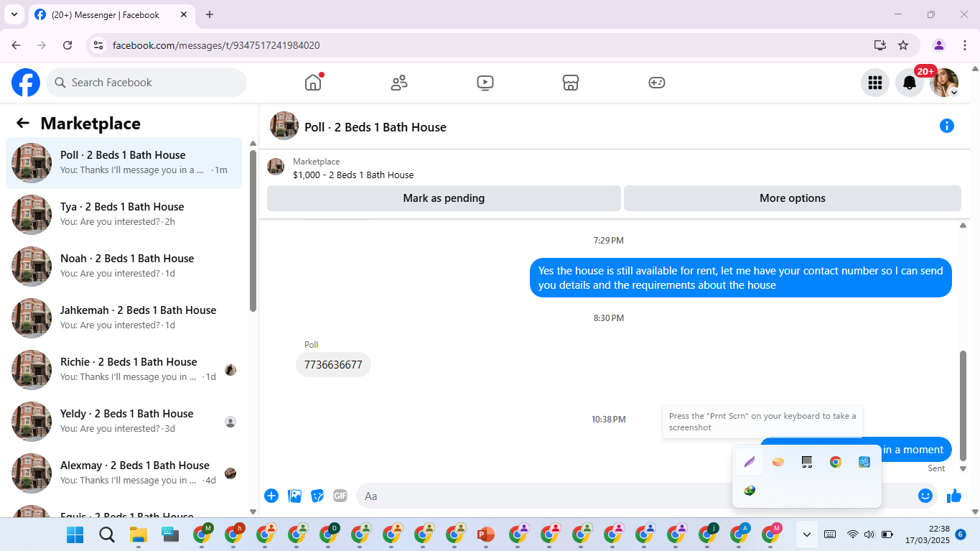Click the Internet Download Manager tray icon
Viewport: 980px width, 551px height.
click(x=750, y=491)
